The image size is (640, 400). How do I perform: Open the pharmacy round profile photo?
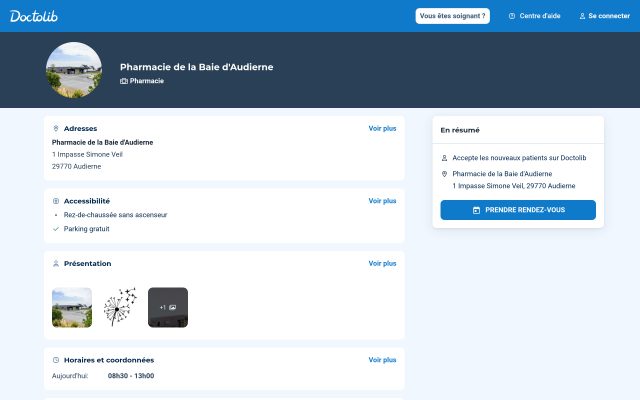(x=74, y=70)
